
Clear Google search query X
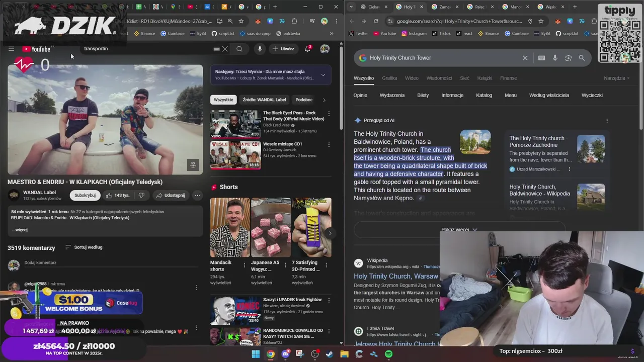pos(525,58)
